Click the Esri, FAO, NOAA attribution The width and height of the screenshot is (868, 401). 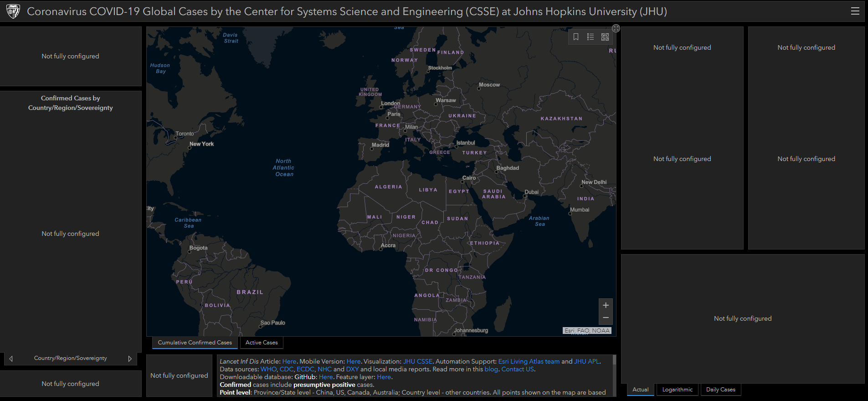[587, 331]
